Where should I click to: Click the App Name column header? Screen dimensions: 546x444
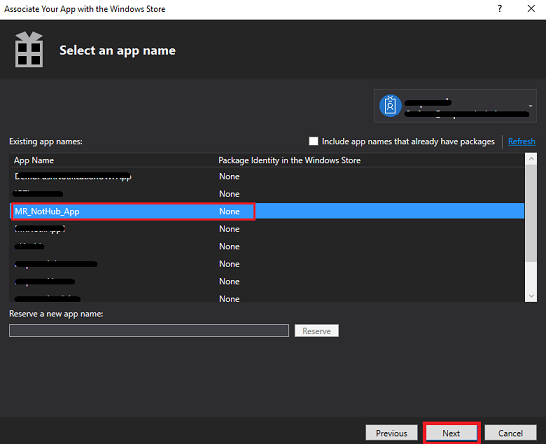click(x=34, y=160)
